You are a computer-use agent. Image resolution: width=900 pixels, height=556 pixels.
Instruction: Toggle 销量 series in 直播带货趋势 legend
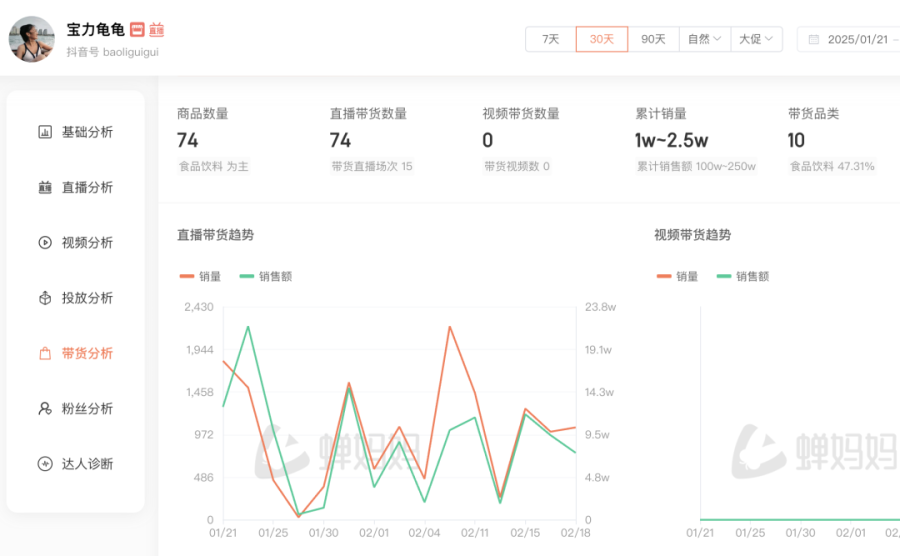coord(201,276)
